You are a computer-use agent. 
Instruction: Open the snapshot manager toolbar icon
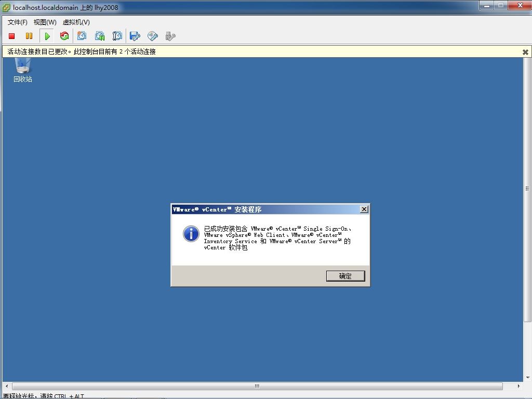tap(117, 36)
